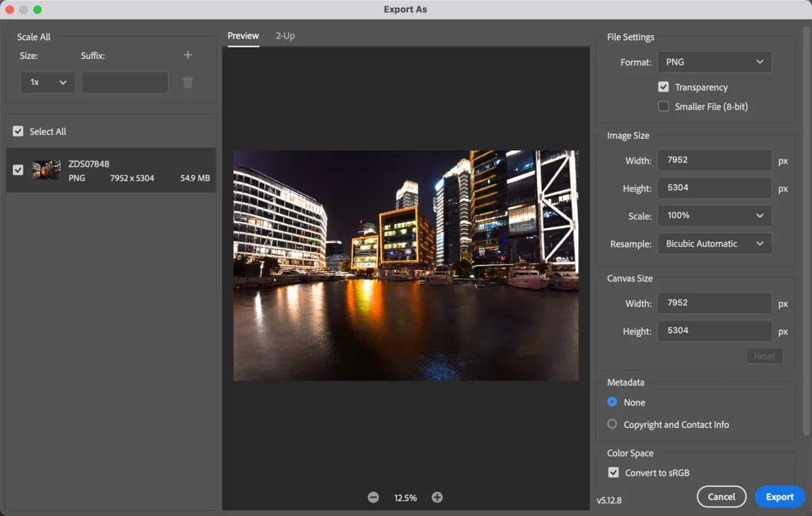
Task: Zoom in using the plus icon
Action: [437, 496]
